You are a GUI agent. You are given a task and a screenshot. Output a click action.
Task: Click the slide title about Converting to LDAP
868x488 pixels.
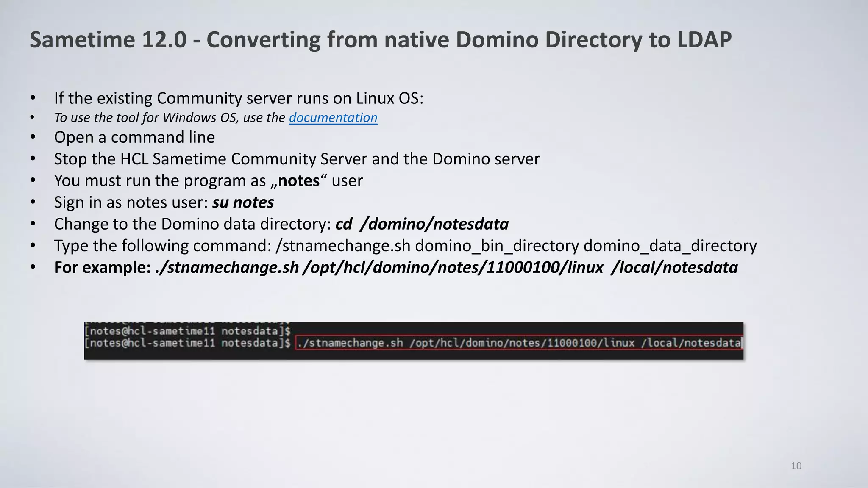coord(381,39)
